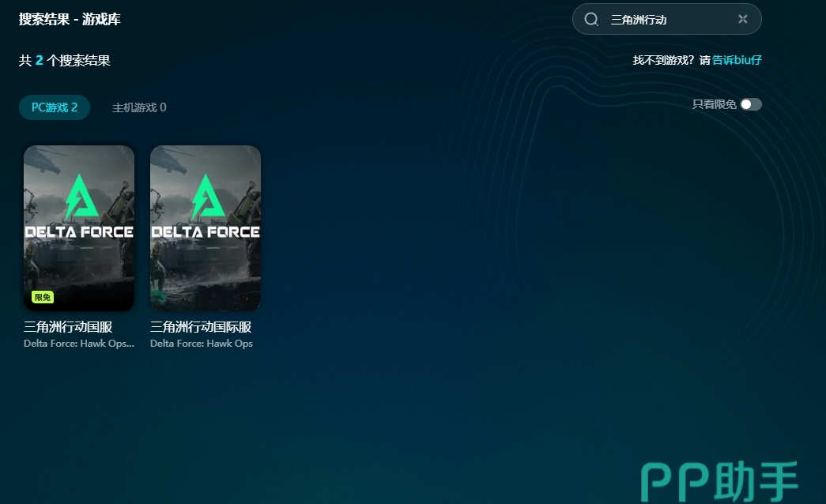Open the 三角洲行动国际服 game cover
This screenshot has height=504, width=826.
coord(206,228)
